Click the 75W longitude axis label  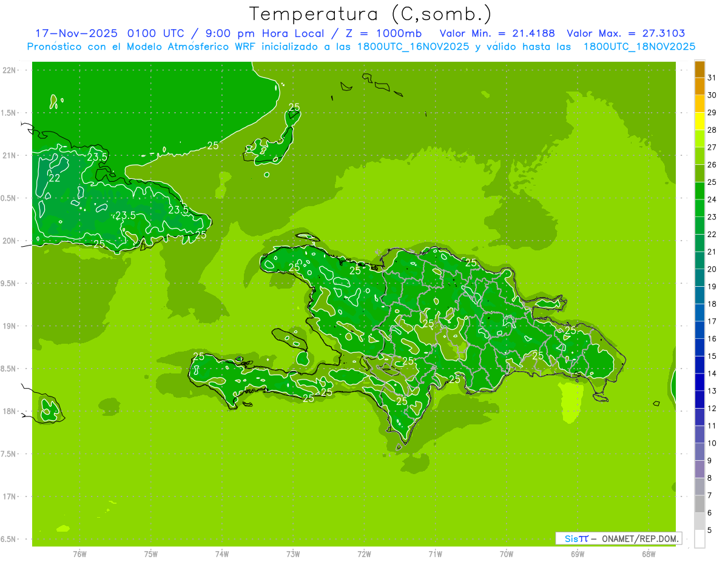point(151,554)
